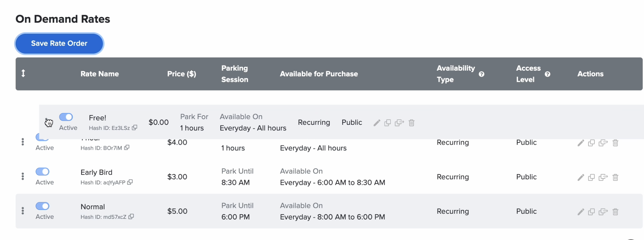This screenshot has width=644, height=240.
Task: Click the sort order arrow in header
Action: (23, 73)
